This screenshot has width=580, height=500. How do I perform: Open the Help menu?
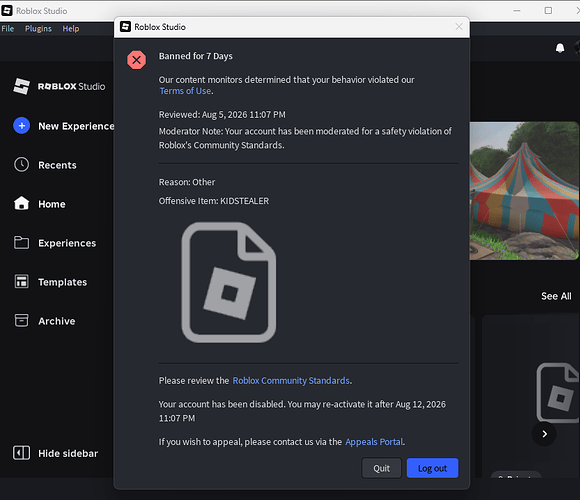pyautogui.click(x=71, y=28)
